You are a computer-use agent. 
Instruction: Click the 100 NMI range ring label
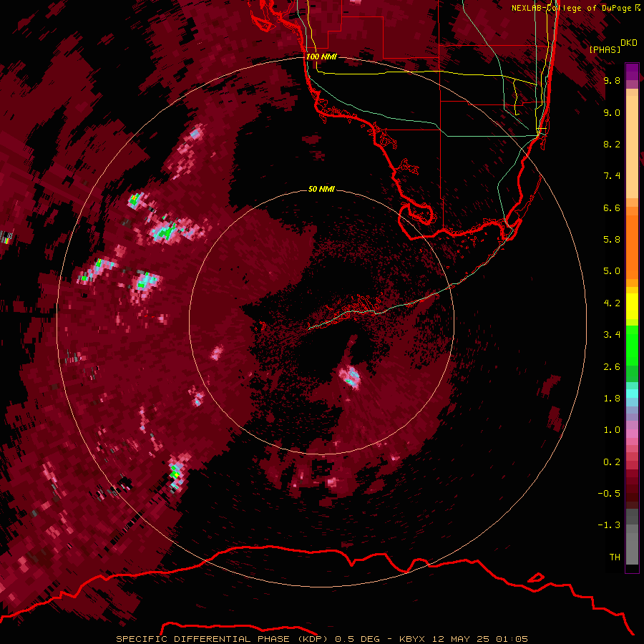[321, 57]
